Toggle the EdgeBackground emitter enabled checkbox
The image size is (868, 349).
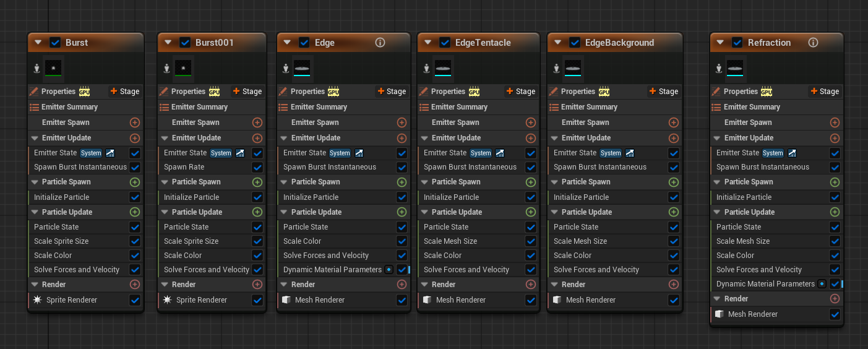point(575,43)
